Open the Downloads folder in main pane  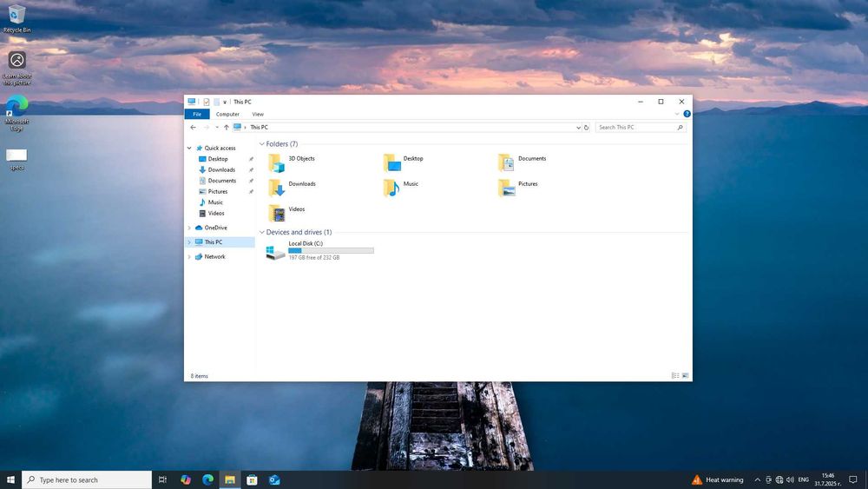pos(276,188)
